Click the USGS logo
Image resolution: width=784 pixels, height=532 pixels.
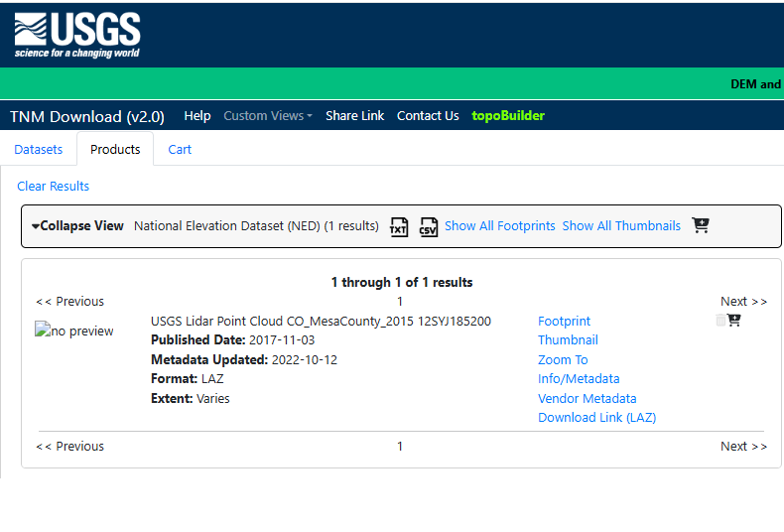tap(76, 35)
